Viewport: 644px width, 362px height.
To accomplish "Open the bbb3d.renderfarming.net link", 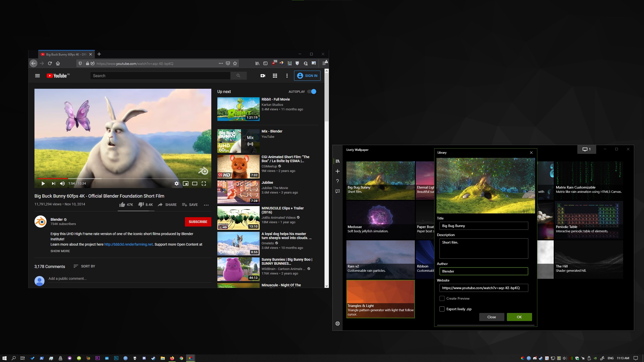I will tap(128, 244).
